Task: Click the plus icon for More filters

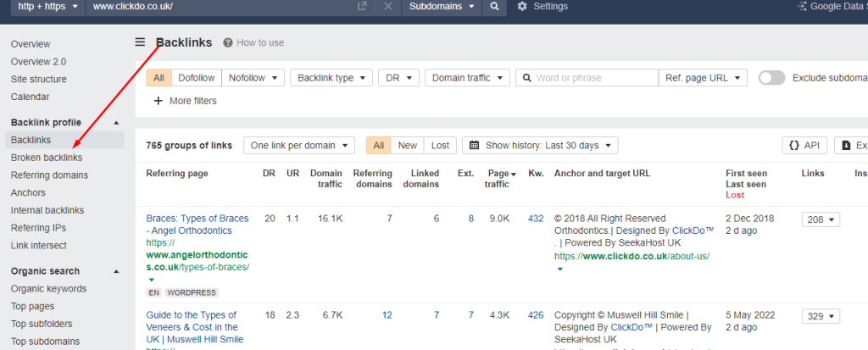Action: (159, 101)
